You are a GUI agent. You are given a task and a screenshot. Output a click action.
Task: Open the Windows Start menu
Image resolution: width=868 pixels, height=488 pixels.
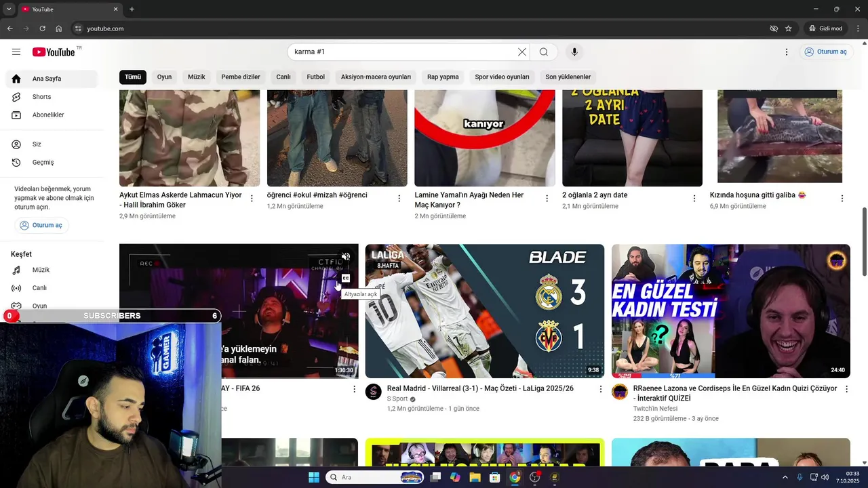(314, 477)
